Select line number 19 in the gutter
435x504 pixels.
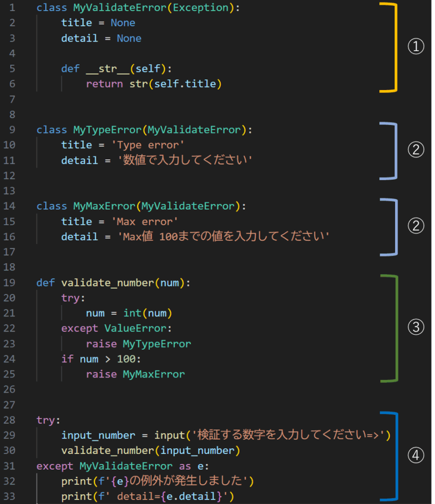9,283
